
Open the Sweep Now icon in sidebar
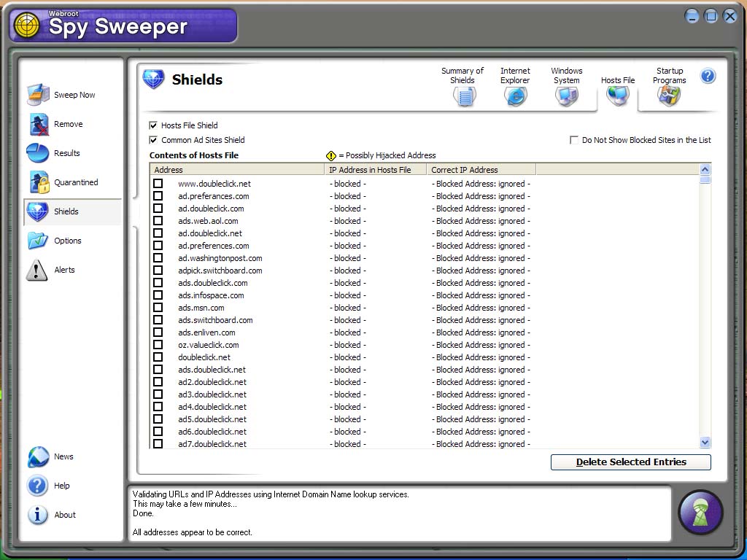click(38, 94)
